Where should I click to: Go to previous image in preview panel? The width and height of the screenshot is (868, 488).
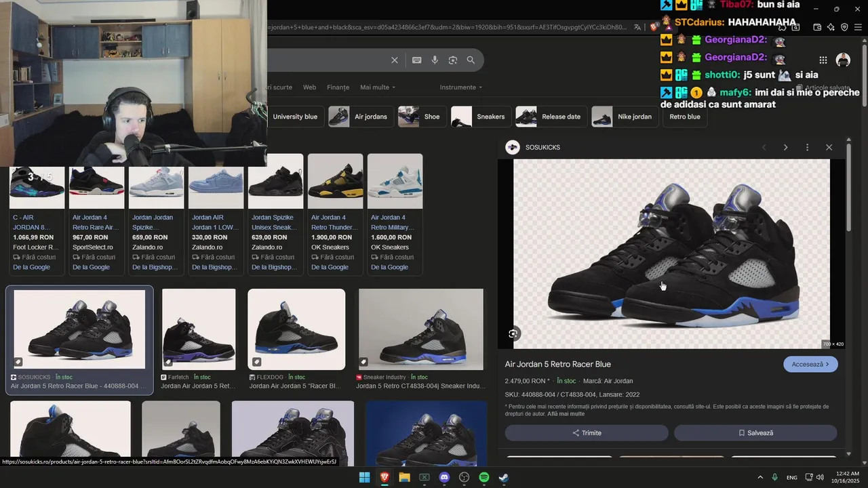tap(764, 147)
